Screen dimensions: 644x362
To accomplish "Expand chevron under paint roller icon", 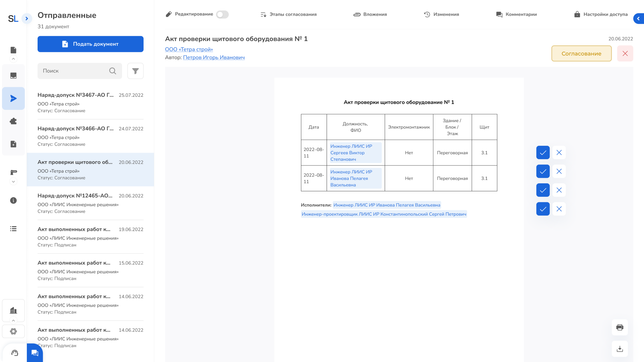I will pos(13,182).
